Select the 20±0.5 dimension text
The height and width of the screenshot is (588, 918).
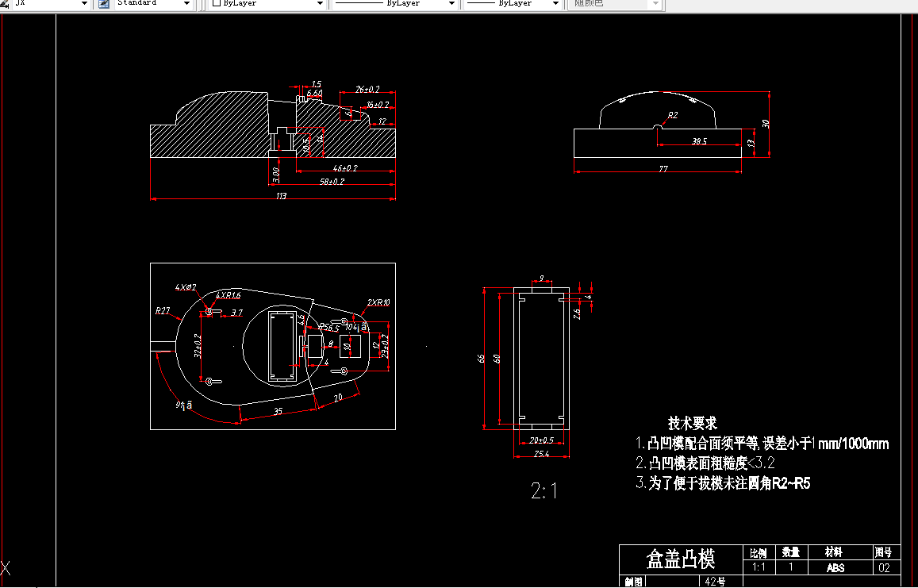pyautogui.click(x=542, y=440)
